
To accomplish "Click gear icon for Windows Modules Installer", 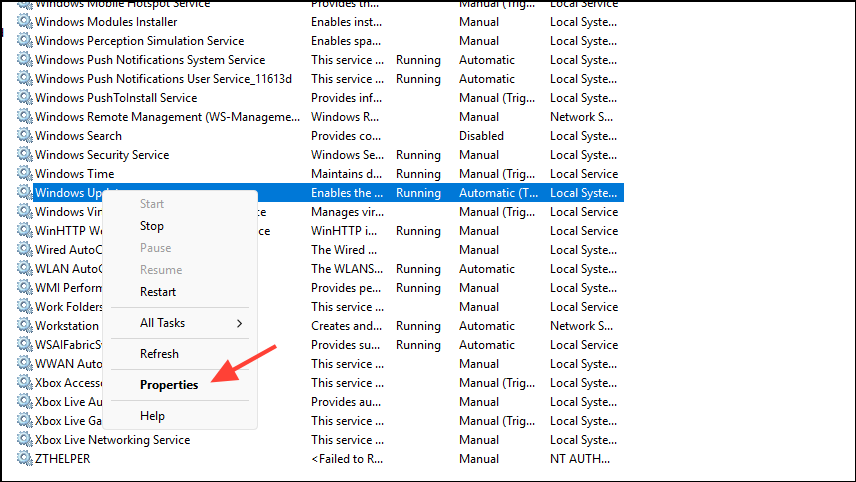I will click(25, 21).
